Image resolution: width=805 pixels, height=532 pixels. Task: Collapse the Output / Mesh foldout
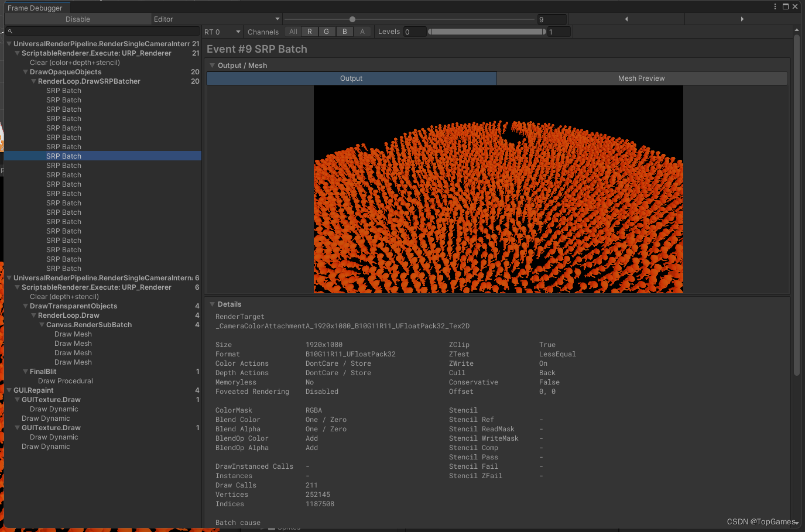(x=213, y=66)
